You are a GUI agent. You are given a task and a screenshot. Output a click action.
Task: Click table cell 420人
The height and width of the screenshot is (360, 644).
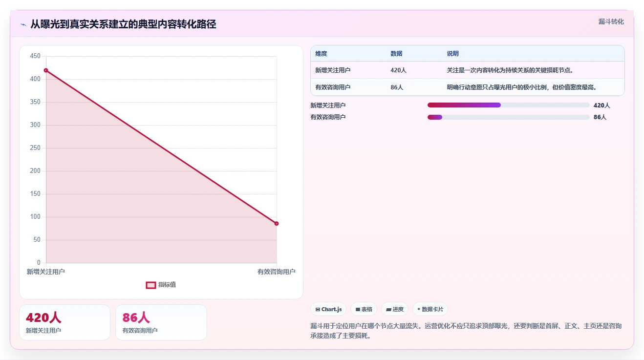click(398, 70)
